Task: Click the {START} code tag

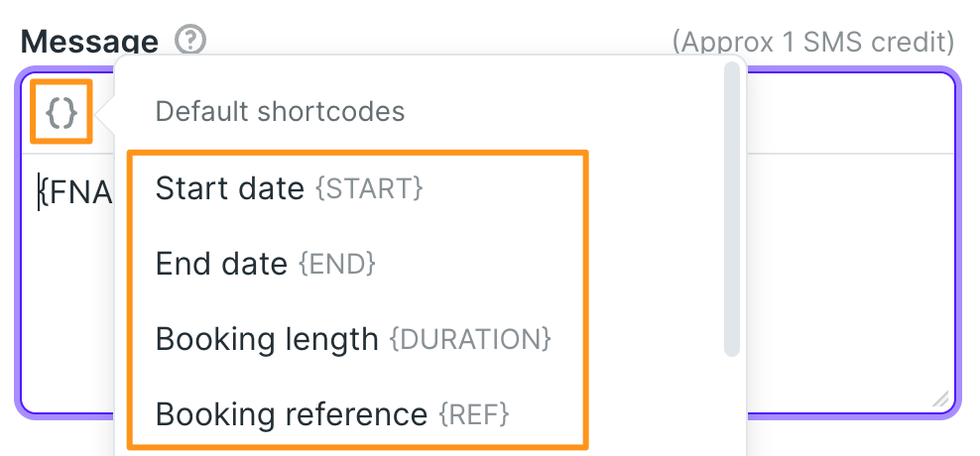Action: [x=369, y=188]
